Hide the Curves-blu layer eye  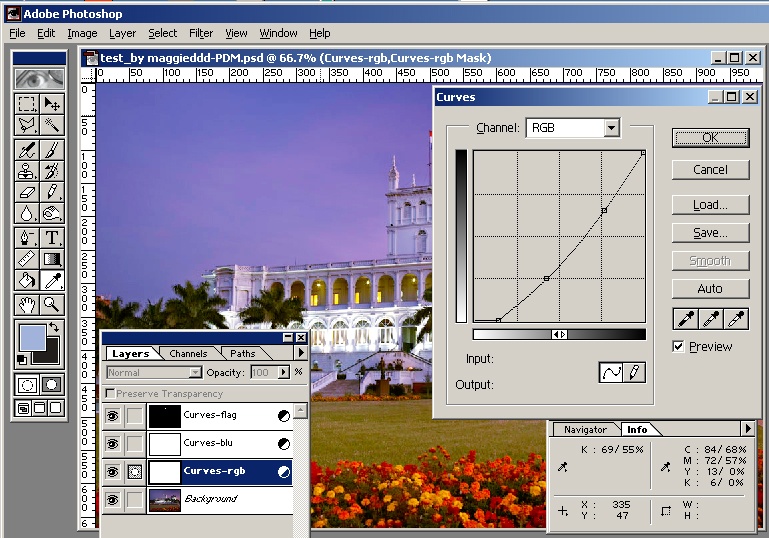pyautogui.click(x=113, y=444)
